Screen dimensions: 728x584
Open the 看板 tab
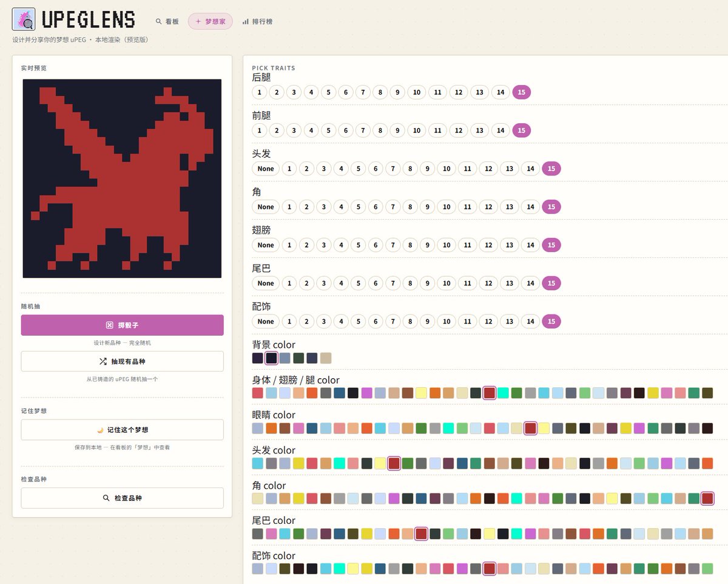[167, 21]
